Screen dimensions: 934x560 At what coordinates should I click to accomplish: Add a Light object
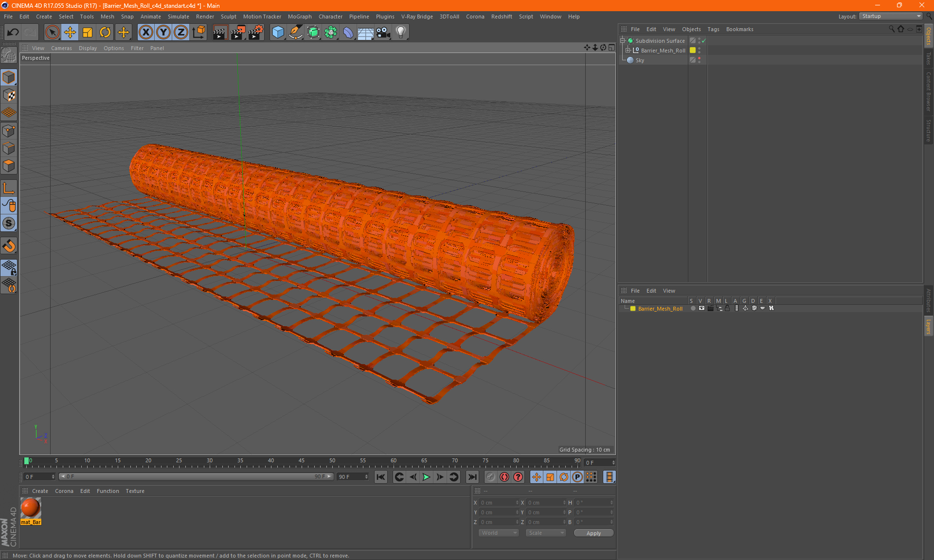coord(401,33)
